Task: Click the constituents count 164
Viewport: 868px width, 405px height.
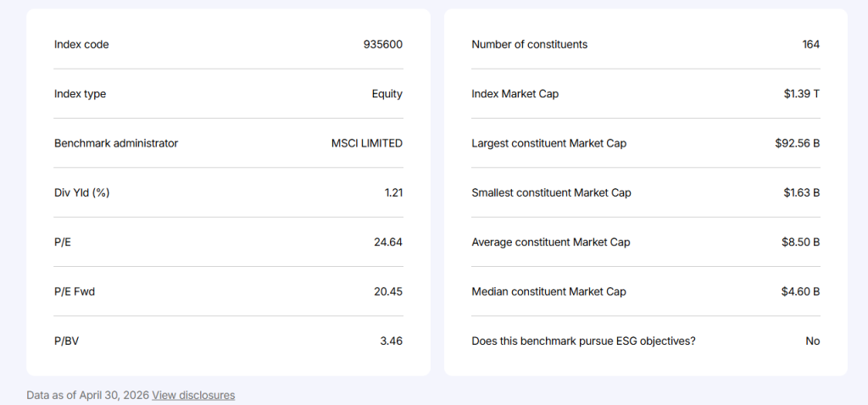Action: pos(811,44)
